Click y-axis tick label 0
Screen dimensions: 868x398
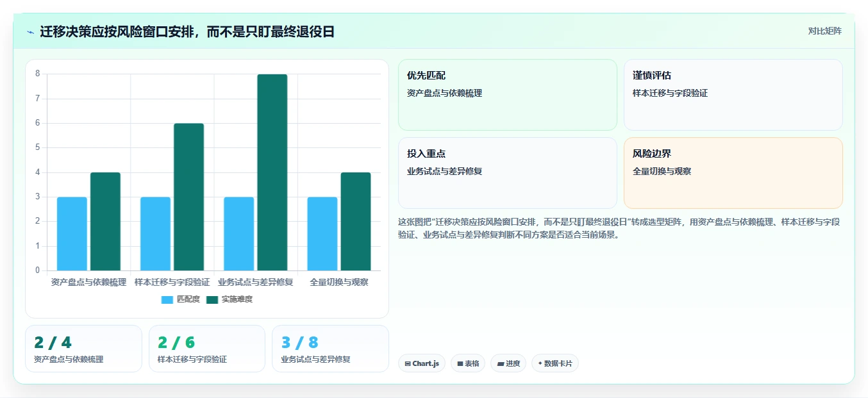[38, 270]
